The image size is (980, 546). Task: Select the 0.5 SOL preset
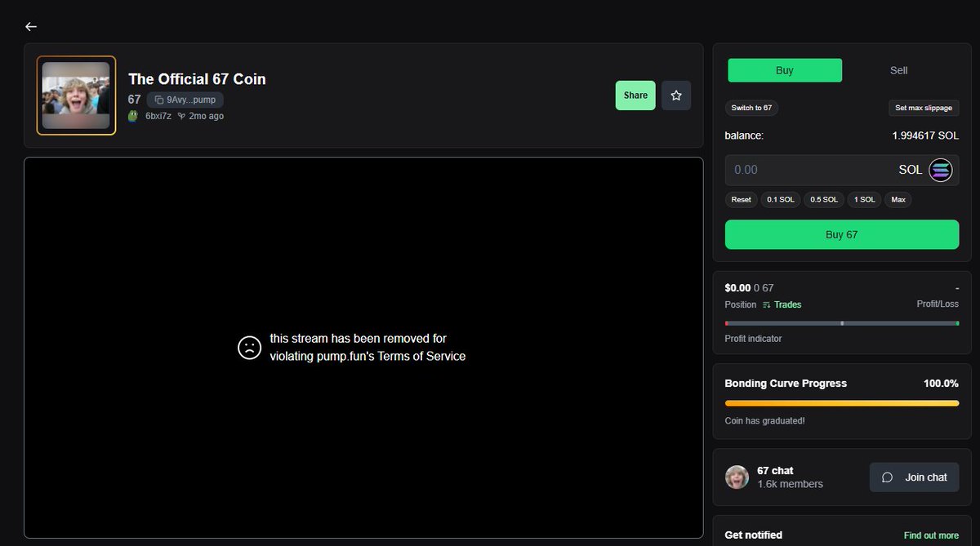824,199
